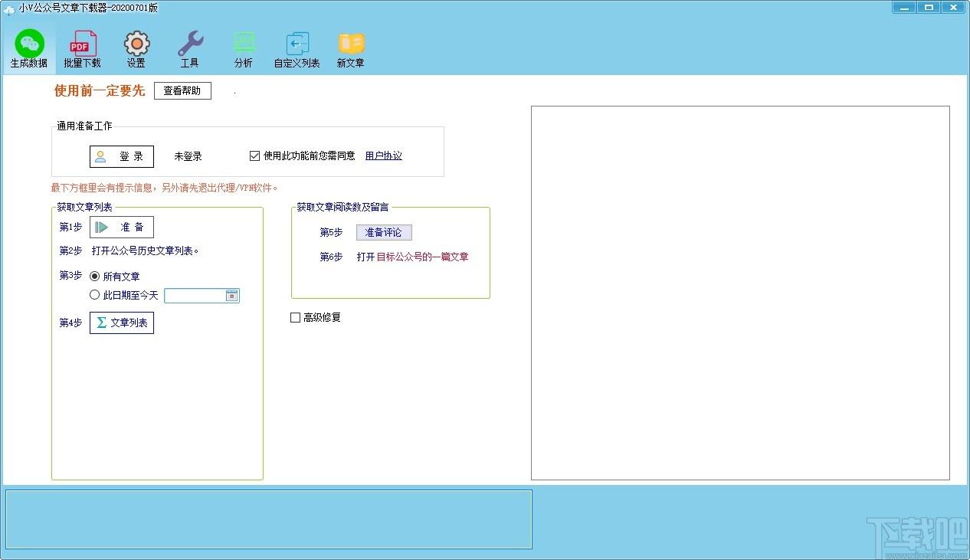970x560 pixels.
Task: Click the 打开公众号历史文章列表 step 2 text
Action: click(146, 251)
